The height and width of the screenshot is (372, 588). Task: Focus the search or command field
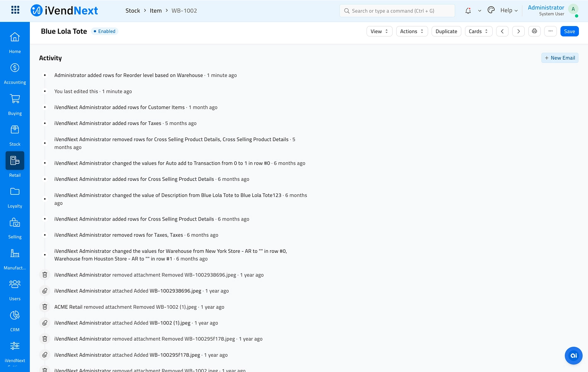[x=398, y=11]
